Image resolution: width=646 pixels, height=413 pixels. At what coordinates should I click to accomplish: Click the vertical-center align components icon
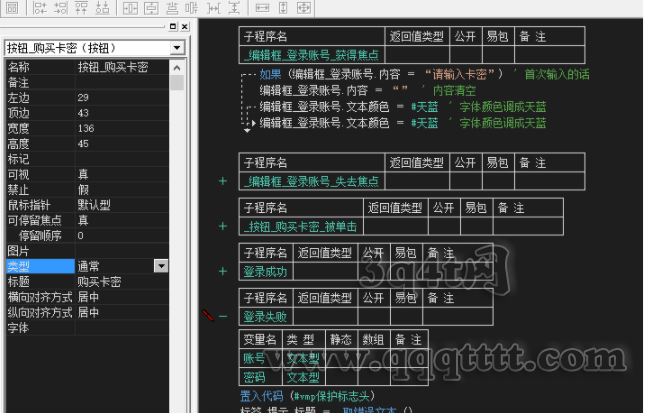[192, 7]
